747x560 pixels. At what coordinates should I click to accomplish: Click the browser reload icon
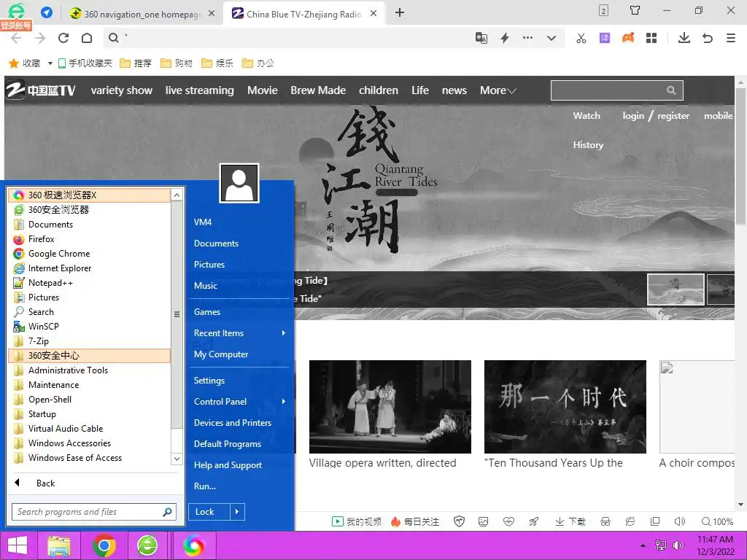[63, 38]
